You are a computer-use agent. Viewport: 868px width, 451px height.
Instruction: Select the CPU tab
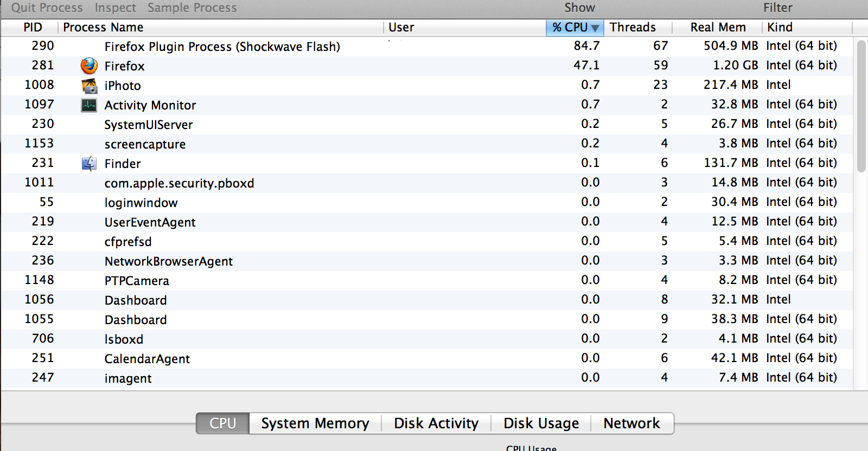pyautogui.click(x=222, y=423)
